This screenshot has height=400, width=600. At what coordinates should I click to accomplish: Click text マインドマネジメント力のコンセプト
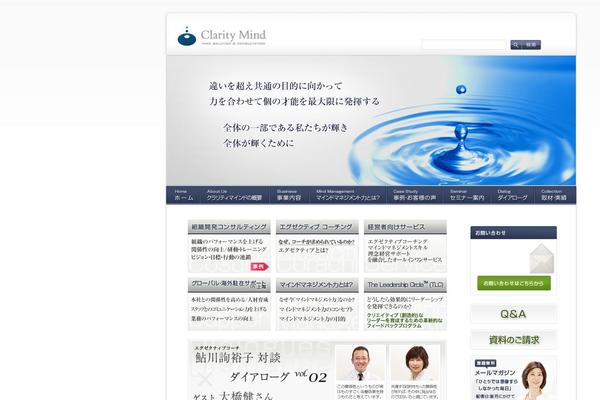click(316, 309)
